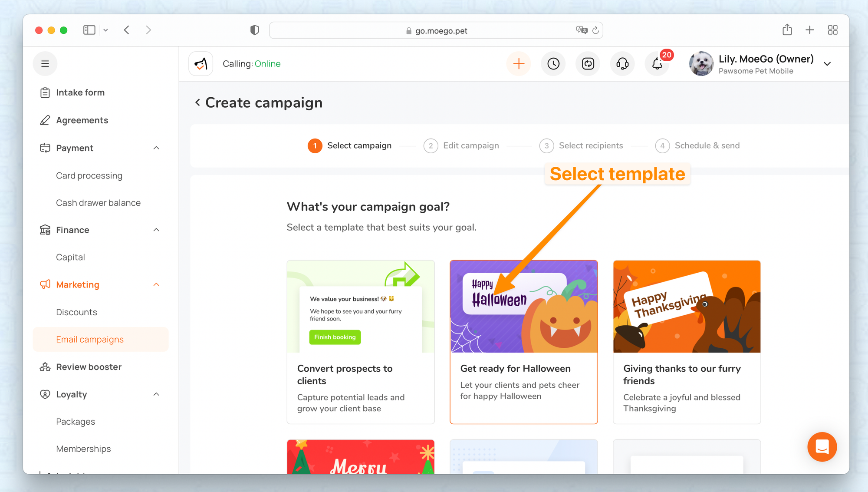
Task: Click the Card processing link
Action: pos(89,175)
